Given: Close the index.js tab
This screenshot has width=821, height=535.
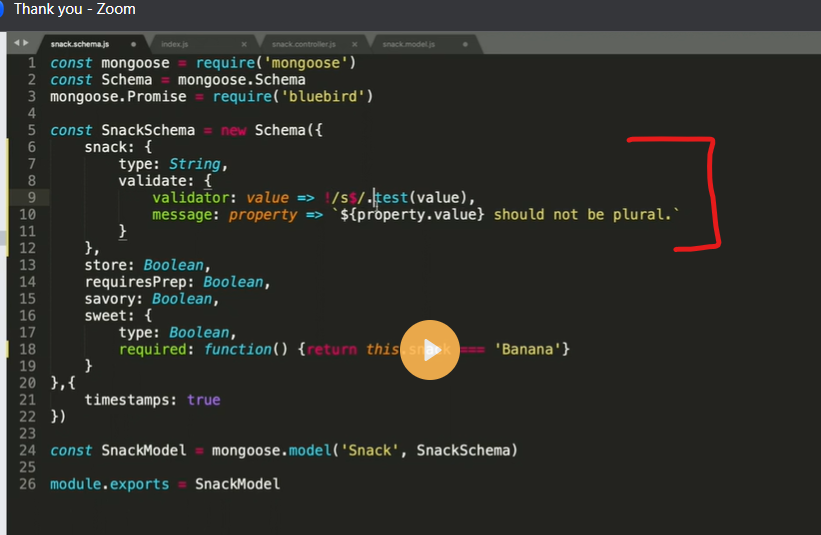Looking at the screenshot, I should (x=243, y=45).
